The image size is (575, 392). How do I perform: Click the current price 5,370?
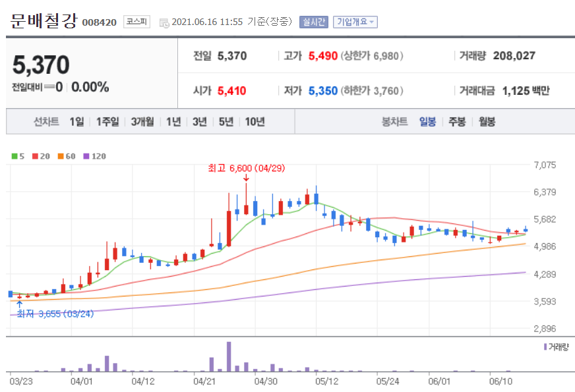(x=41, y=65)
